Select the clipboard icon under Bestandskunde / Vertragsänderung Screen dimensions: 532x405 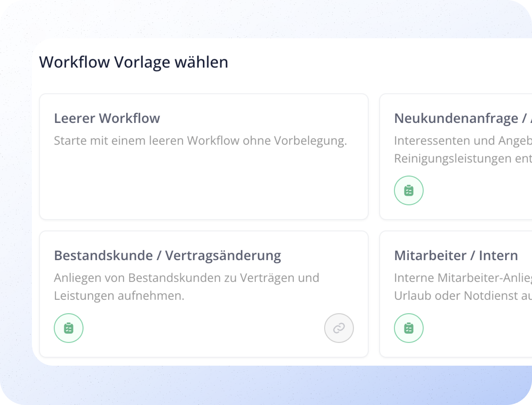(68, 328)
